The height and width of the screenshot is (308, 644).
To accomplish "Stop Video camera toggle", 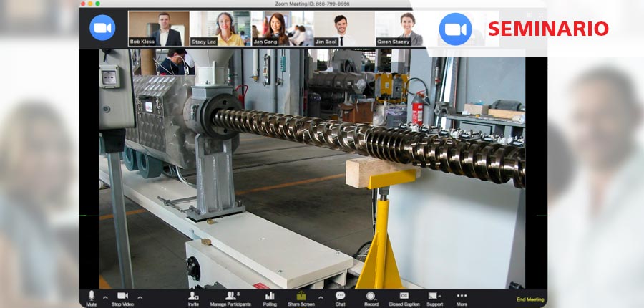I will click(x=122, y=297).
